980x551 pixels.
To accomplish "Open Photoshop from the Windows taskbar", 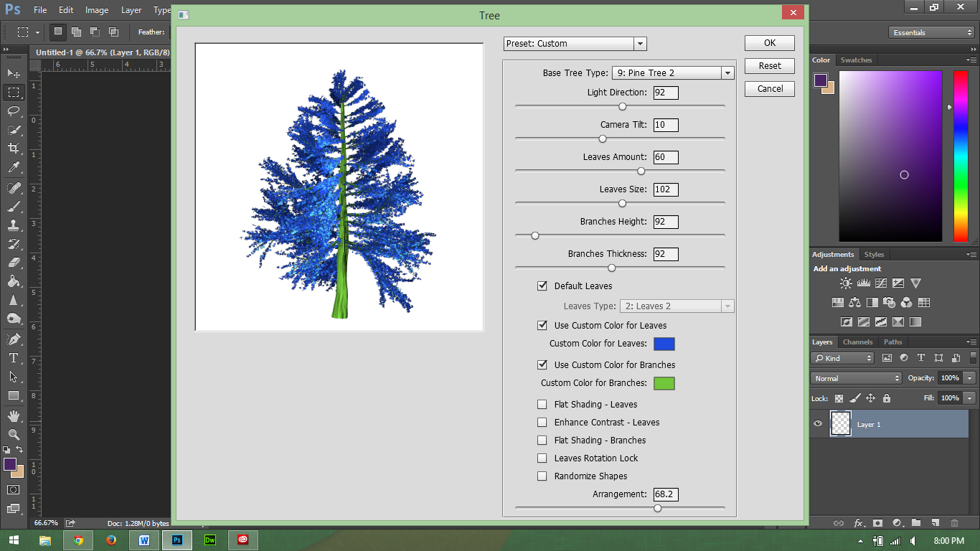I will (x=177, y=540).
